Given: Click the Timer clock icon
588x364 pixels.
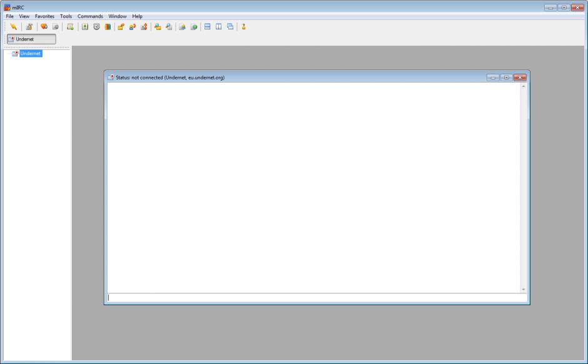Looking at the screenshot, I should click(96, 27).
